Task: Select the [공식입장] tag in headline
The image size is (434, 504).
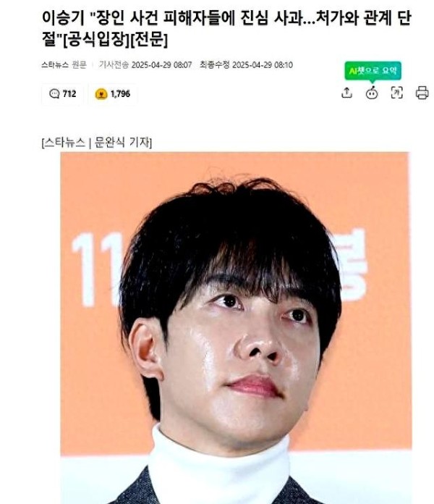Action: (x=96, y=40)
